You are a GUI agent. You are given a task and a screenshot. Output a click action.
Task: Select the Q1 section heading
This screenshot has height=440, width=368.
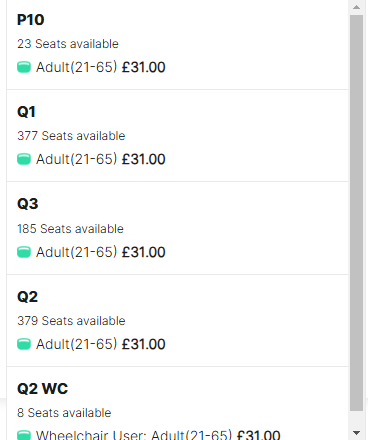click(26, 112)
